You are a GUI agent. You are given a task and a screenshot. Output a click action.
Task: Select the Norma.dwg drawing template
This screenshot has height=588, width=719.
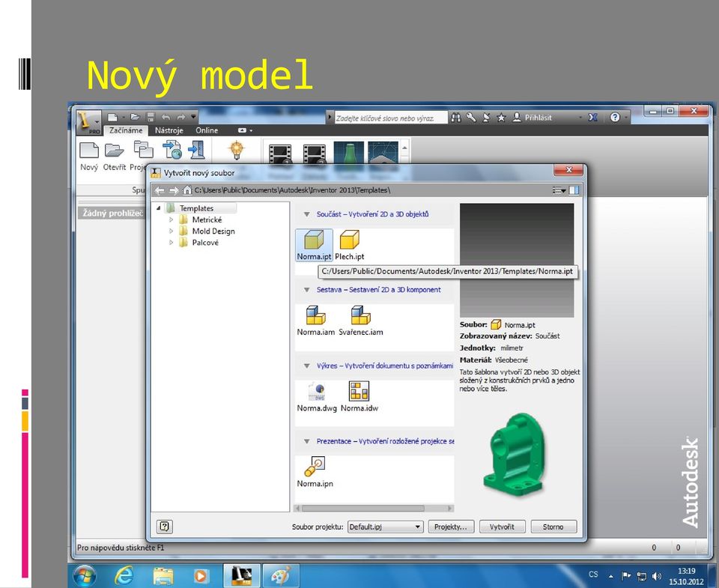[x=316, y=397]
